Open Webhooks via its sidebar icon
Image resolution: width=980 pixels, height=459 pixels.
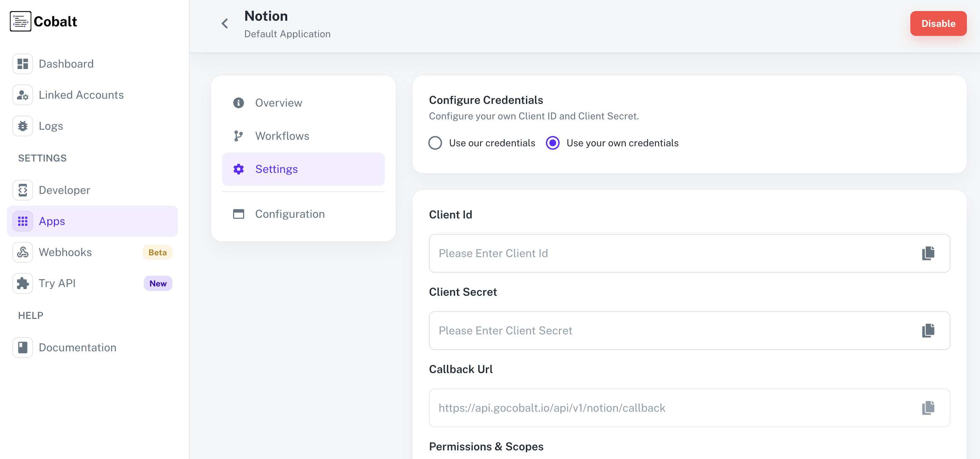[x=22, y=252]
